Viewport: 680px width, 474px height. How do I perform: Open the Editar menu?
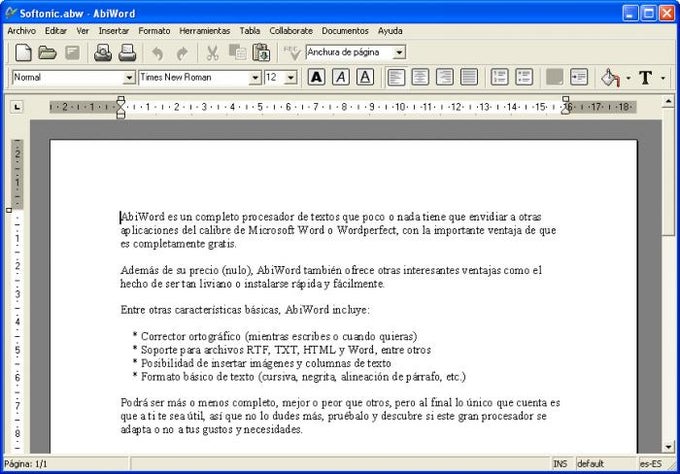click(56, 31)
